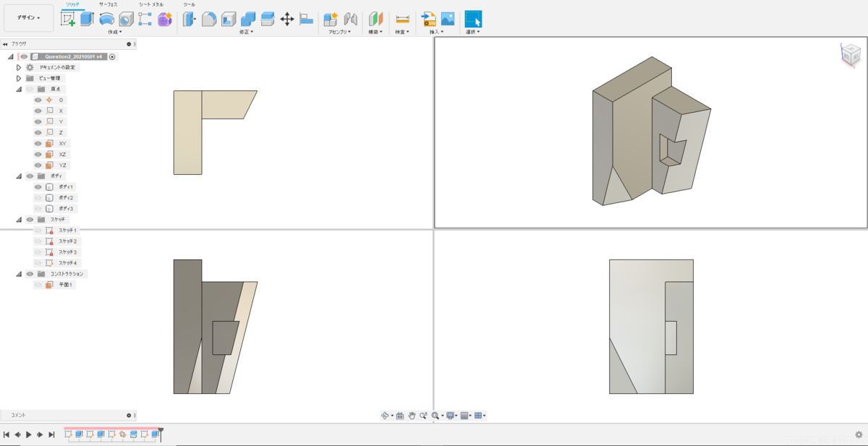Select the Measure tool
The height and width of the screenshot is (446, 868).
pyautogui.click(x=402, y=20)
